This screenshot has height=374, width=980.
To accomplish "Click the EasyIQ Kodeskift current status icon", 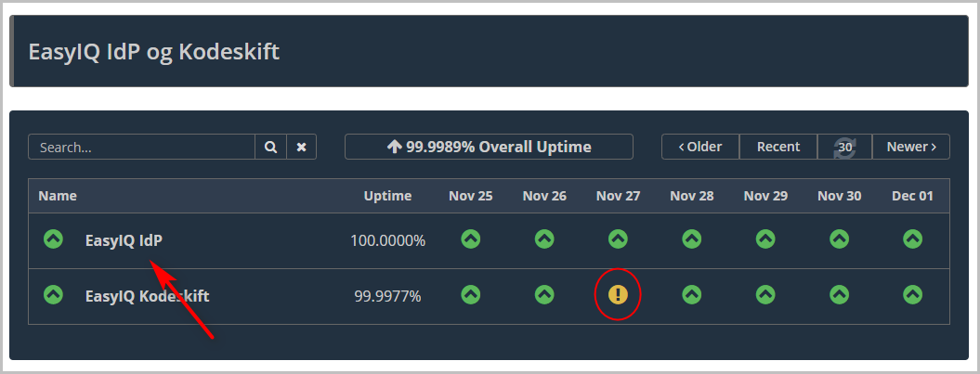I will [54, 295].
